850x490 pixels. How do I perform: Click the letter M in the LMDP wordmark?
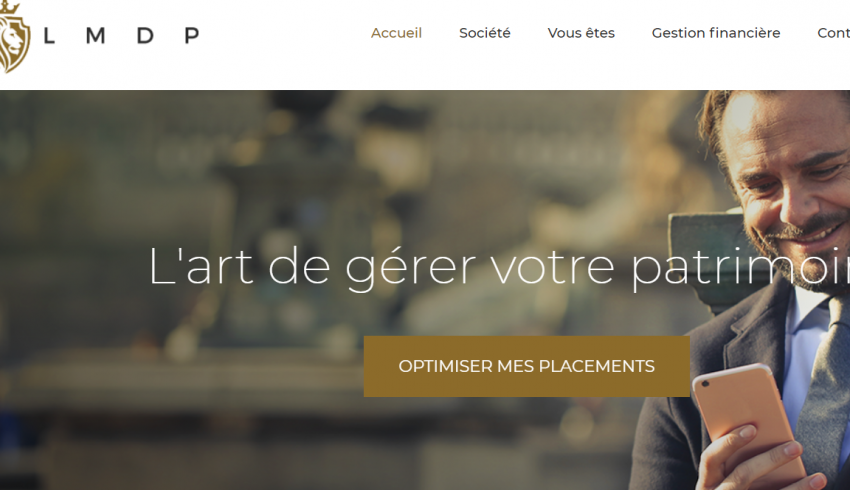95,36
